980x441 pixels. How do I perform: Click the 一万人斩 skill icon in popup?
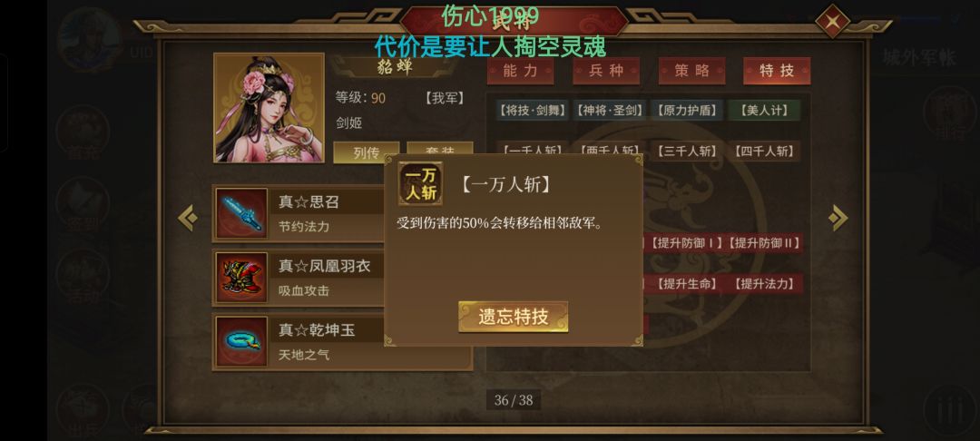[x=421, y=183]
